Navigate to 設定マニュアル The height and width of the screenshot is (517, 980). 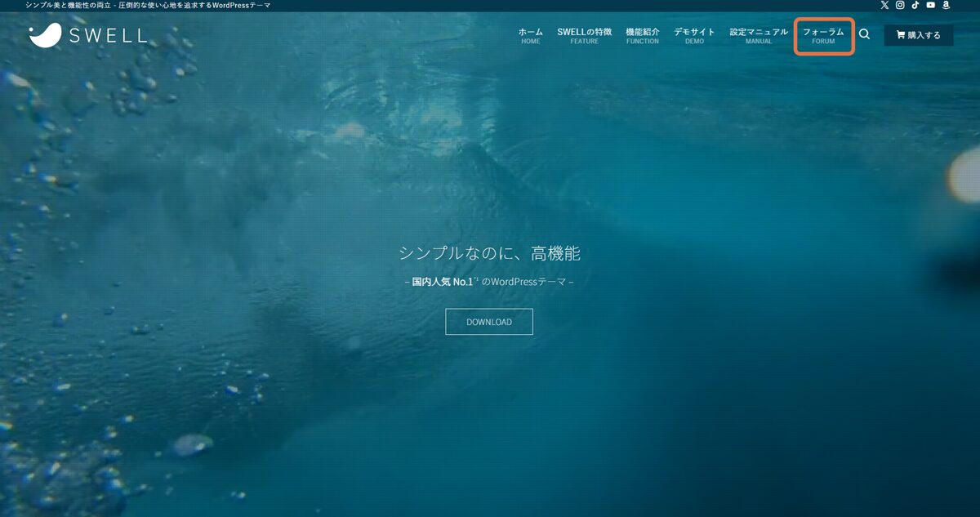759,35
